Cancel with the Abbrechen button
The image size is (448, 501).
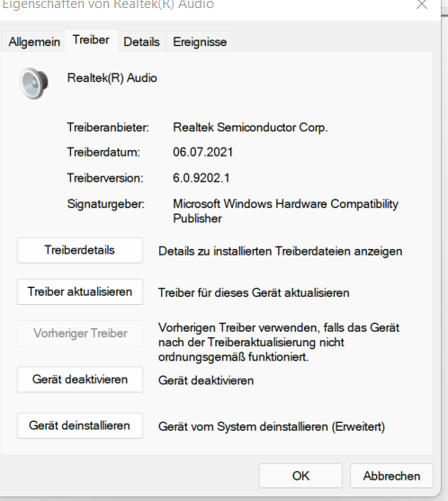coord(391,476)
